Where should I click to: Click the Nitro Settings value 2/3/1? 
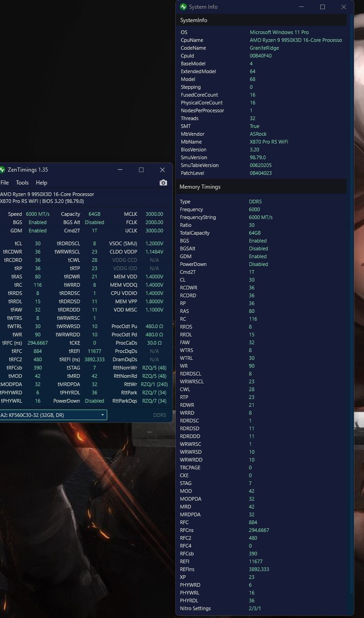coord(255,608)
